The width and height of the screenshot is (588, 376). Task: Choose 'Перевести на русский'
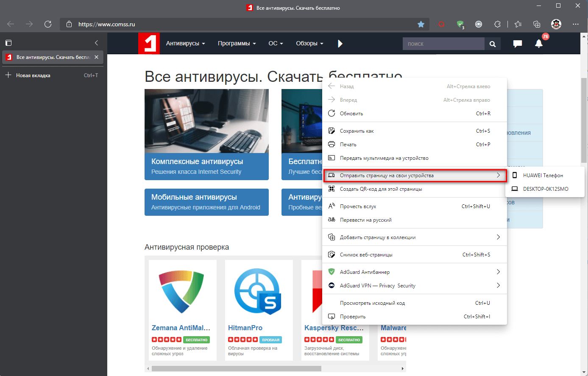pyautogui.click(x=415, y=220)
